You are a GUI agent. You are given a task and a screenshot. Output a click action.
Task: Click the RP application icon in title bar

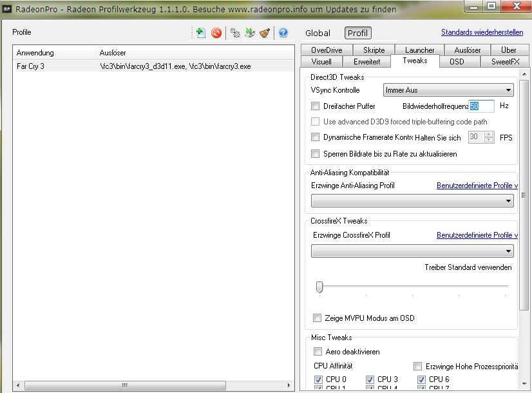pyautogui.click(x=7, y=9)
